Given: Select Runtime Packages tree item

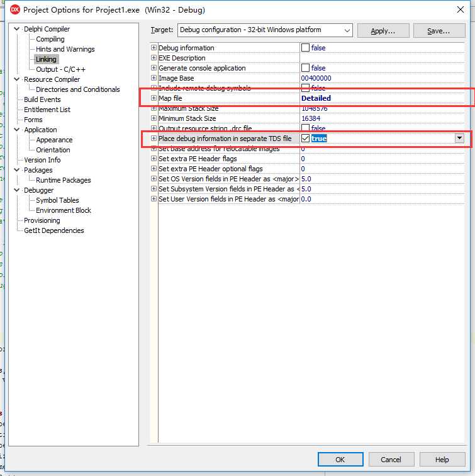Looking at the screenshot, I should [x=63, y=180].
